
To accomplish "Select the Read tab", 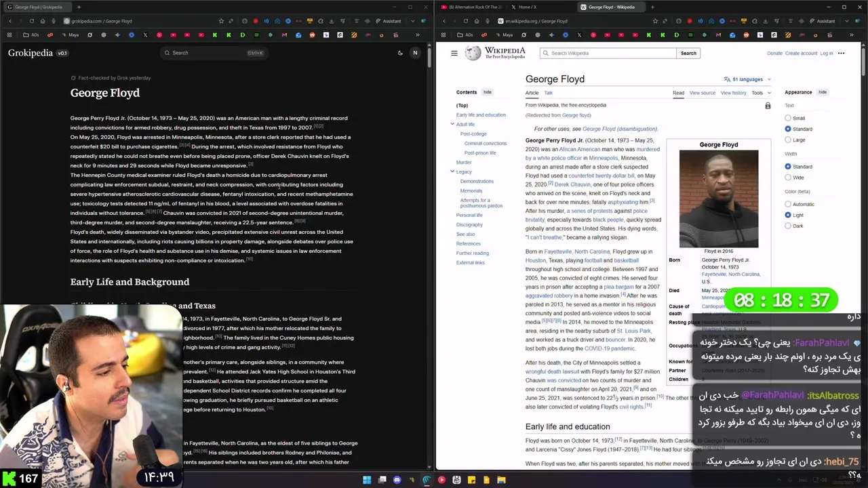I will [x=678, y=93].
